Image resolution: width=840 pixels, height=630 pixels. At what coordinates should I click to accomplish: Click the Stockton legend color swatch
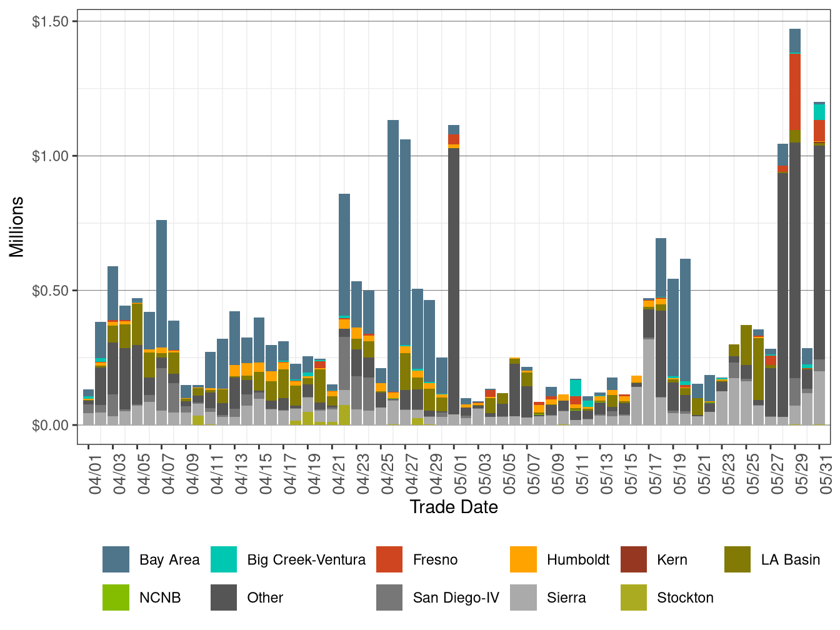point(634,597)
